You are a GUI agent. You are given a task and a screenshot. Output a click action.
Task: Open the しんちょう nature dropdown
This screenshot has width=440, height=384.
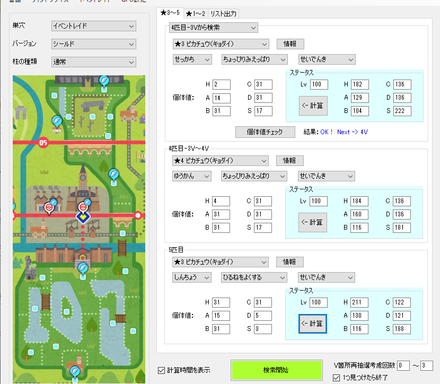coord(192,278)
